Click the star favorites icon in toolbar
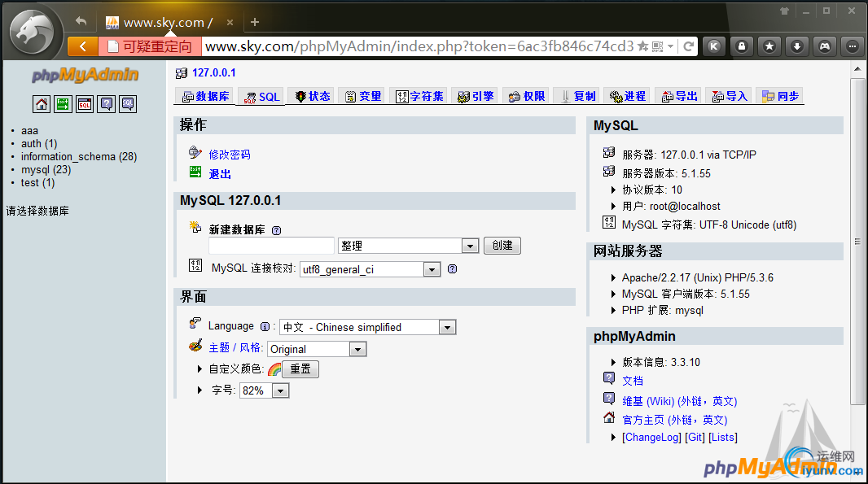Viewport: 868px width, 484px height. click(769, 46)
